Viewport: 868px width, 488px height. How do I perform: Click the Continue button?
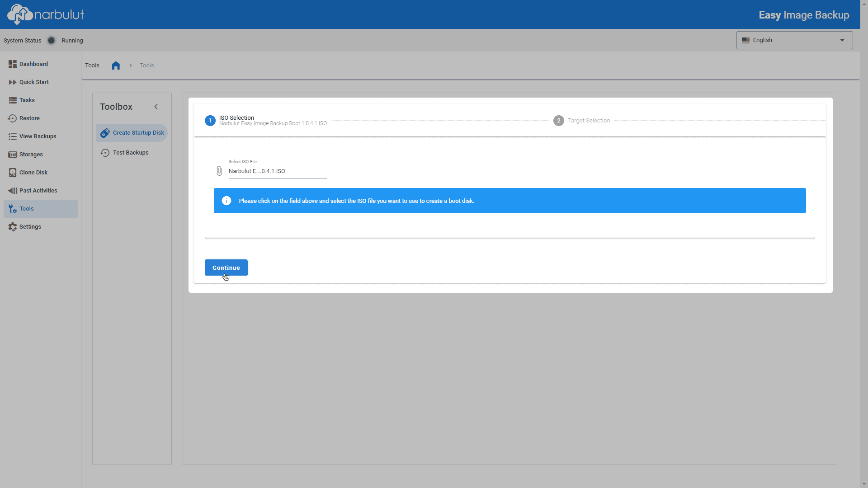click(226, 267)
